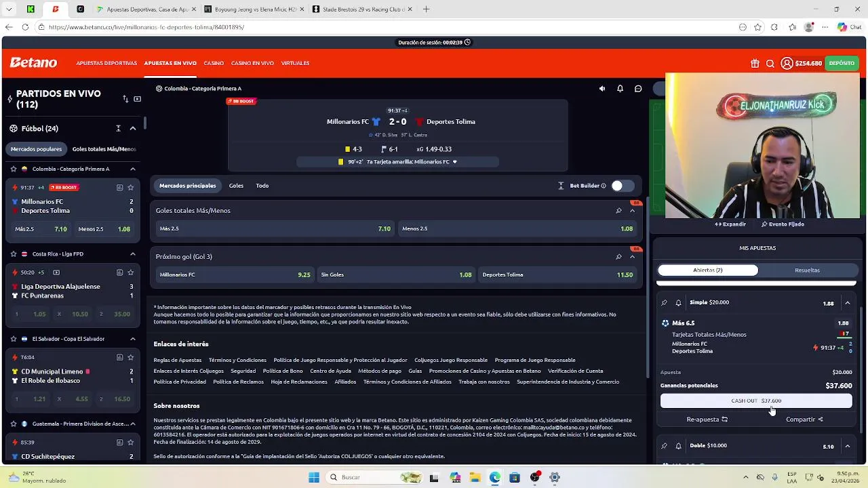
Task: Collapse the Doble $10.000 bet details
Action: coord(848,446)
